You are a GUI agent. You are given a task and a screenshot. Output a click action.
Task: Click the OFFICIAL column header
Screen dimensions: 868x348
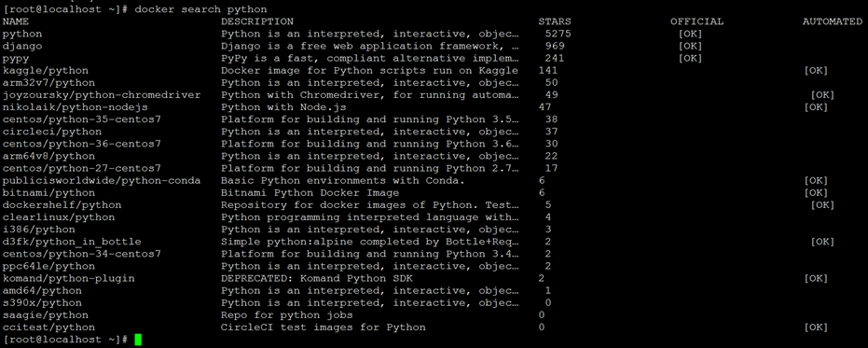pyautogui.click(x=697, y=21)
